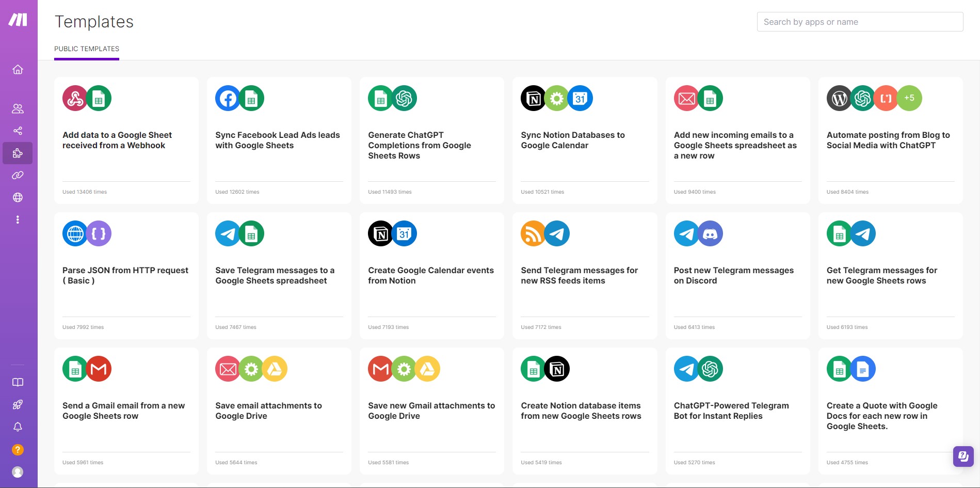This screenshot has width=980, height=488.
Task: Click the 'Templates' page heading
Action: tap(94, 22)
